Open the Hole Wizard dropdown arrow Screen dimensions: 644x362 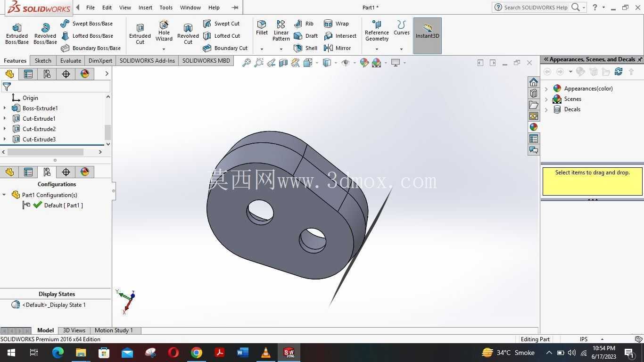[164, 49]
